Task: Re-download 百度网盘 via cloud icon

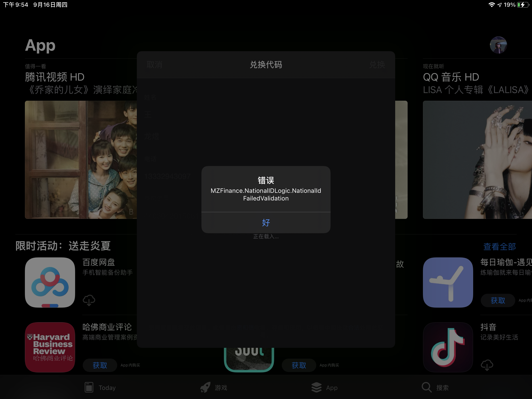Action: point(89,300)
